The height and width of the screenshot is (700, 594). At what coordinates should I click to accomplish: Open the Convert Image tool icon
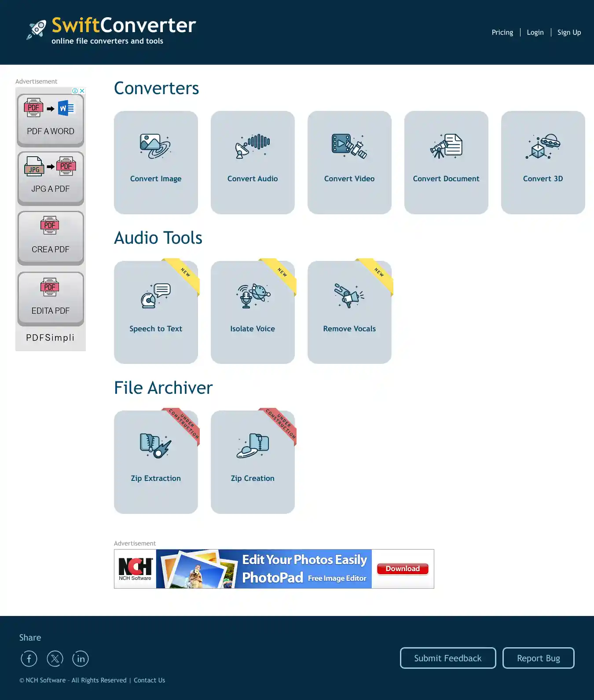coord(155,146)
